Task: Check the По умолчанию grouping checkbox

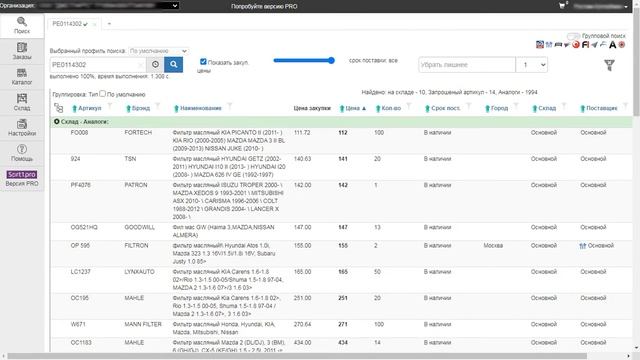Action: (102, 93)
